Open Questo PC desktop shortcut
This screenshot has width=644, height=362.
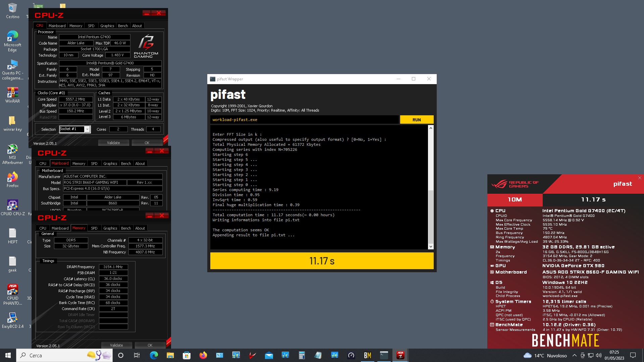point(12,70)
